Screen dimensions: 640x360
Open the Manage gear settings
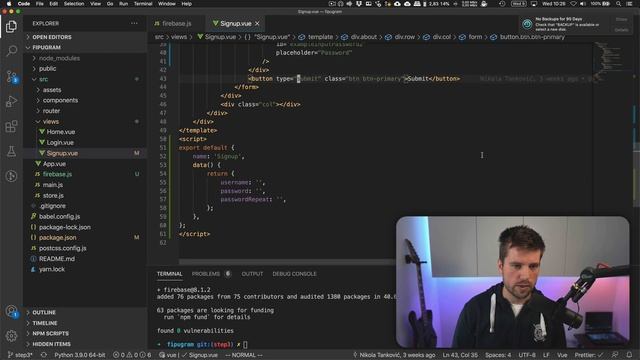coord(11,336)
